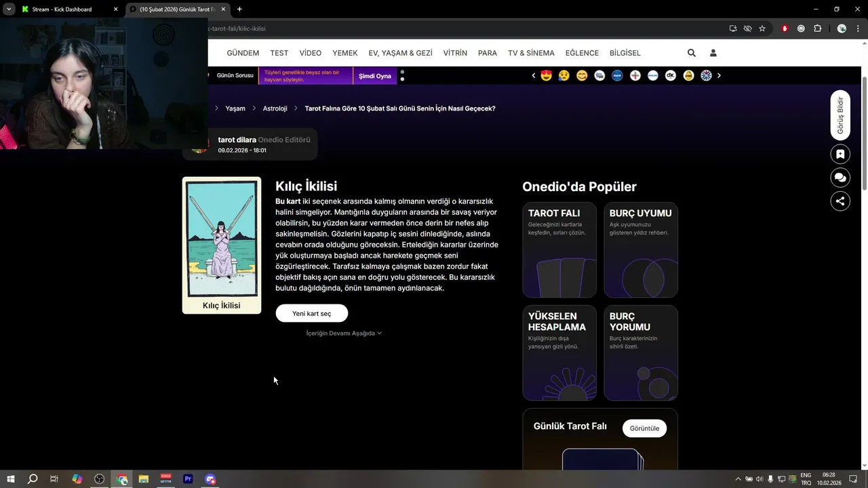Screen dimensions: 868x488
Task: Click the crossed-eye tracking protection icon
Action: point(747,28)
